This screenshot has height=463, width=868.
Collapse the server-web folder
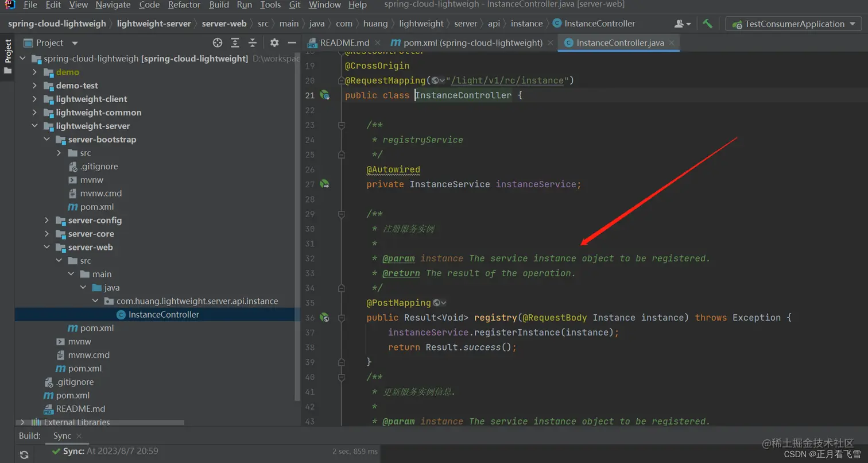click(46, 248)
